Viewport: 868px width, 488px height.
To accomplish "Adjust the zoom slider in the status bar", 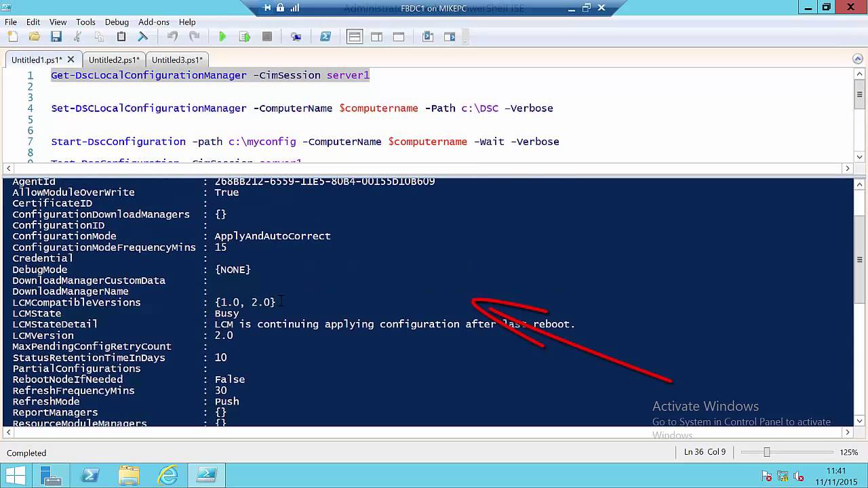I will point(767,452).
